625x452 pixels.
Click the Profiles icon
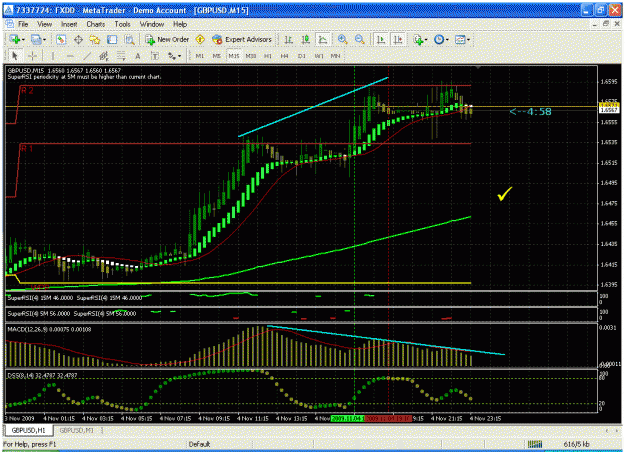36,39
